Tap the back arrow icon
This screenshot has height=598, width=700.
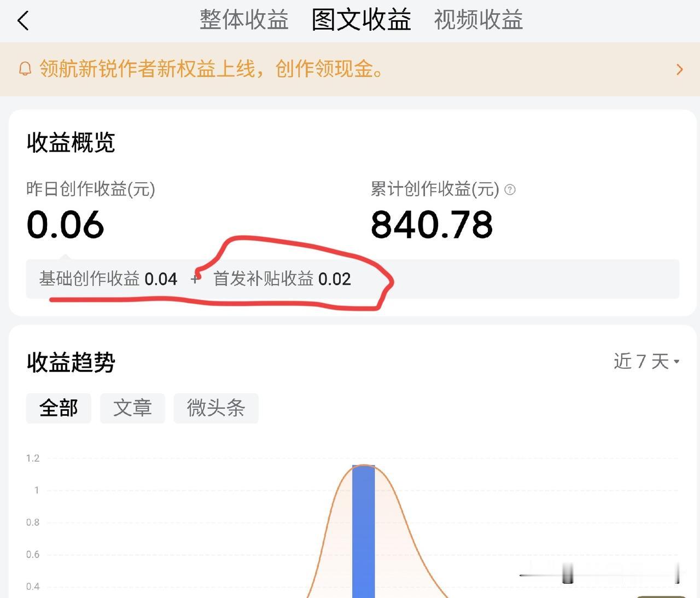coord(23,21)
